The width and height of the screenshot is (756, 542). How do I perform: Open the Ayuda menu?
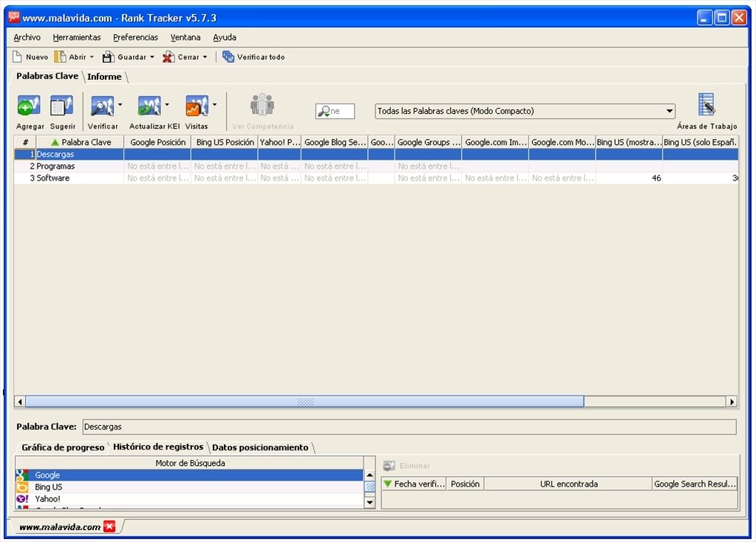click(x=225, y=37)
